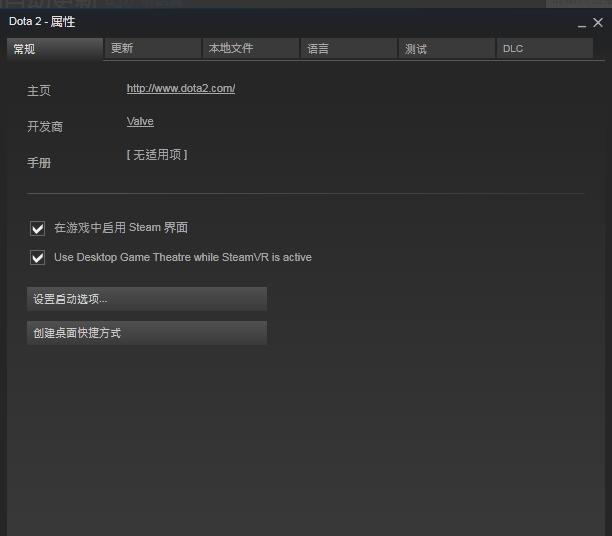Click the 设置启动选项... button

click(x=147, y=299)
